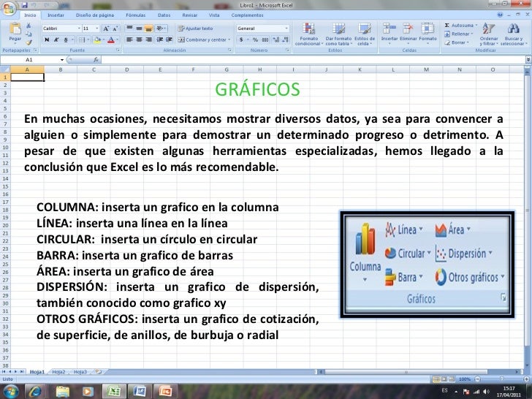Open font size 11 dropdown

[97, 28]
